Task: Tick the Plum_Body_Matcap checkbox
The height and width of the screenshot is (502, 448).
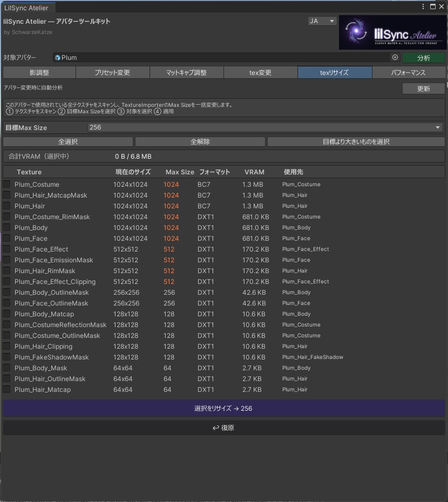Action: coord(6,314)
